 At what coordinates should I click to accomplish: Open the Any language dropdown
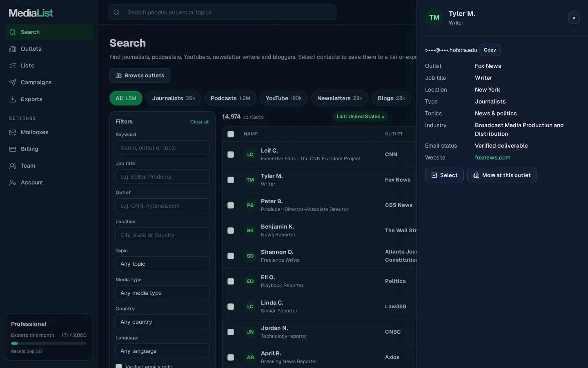pyautogui.click(x=163, y=351)
